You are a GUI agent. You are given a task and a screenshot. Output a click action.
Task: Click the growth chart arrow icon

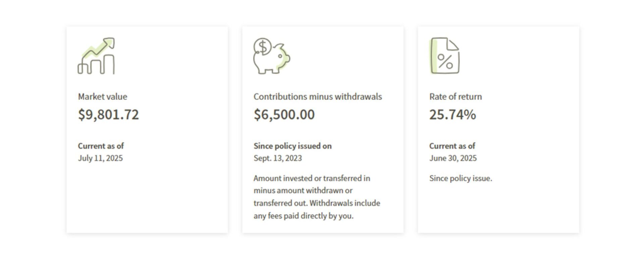tap(96, 56)
